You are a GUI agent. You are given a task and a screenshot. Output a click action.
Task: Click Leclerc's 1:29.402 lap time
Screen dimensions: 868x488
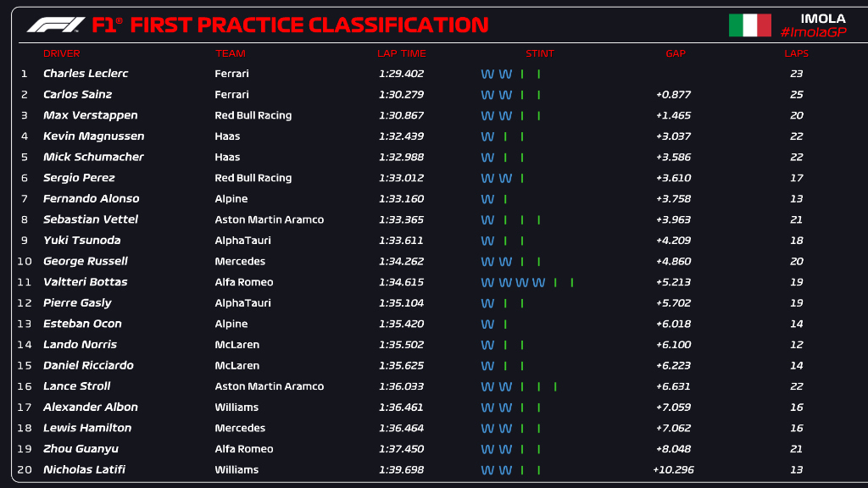pos(401,74)
